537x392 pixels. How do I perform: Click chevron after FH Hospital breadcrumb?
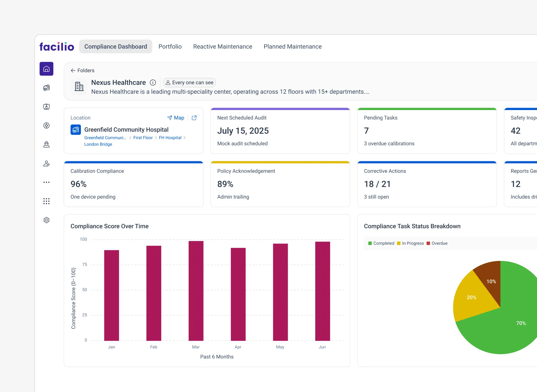tap(184, 138)
